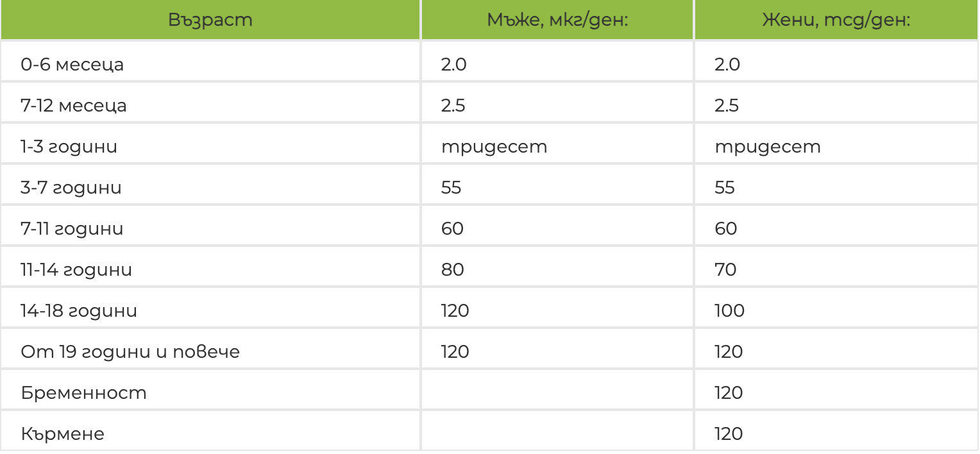This screenshot has height=454, width=980.
Task: Click the "Жени, mcg/ден:" column header
Action: point(836,20)
